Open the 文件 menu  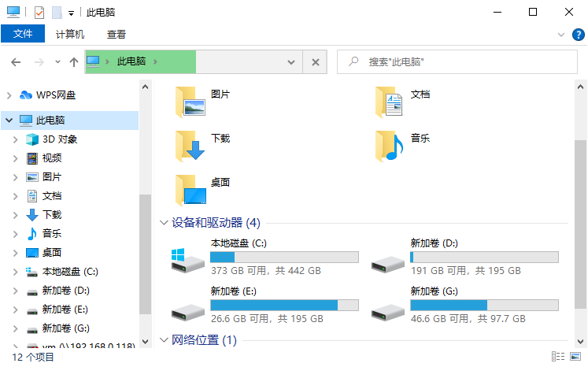click(23, 34)
